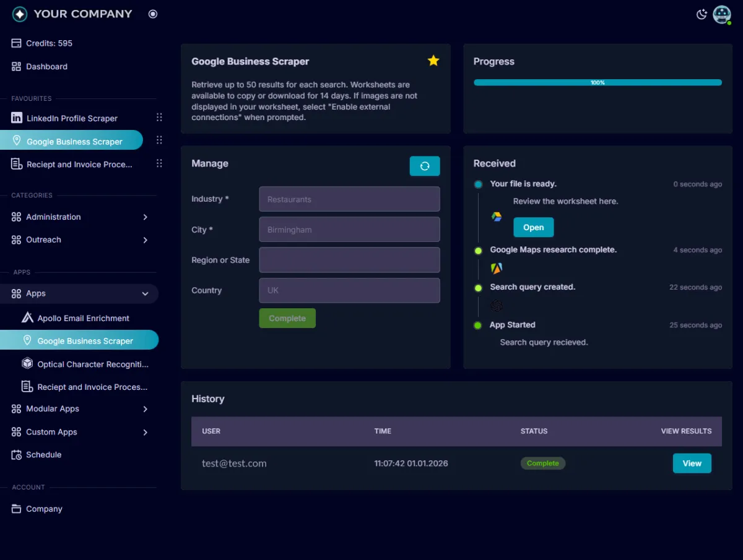Click the refresh button in Manage

425,166
